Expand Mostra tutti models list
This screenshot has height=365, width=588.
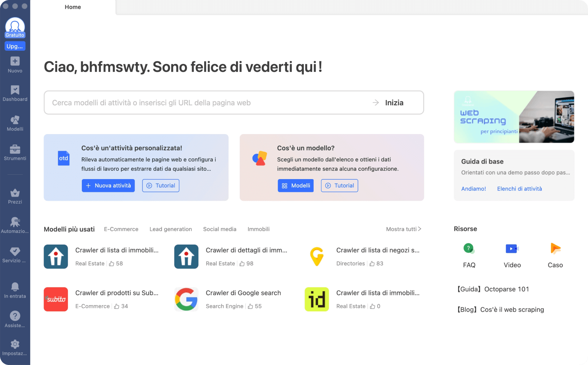pyautogui.click(x=403, y=229)
